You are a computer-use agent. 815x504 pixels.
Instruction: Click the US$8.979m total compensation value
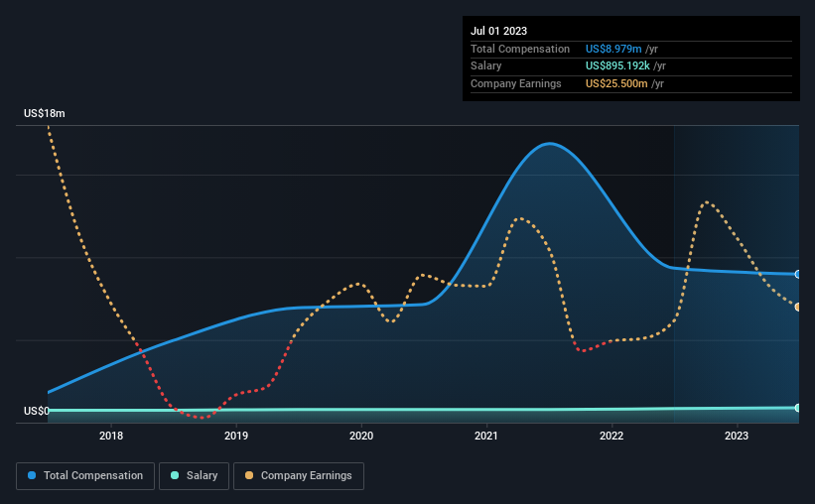613,49
